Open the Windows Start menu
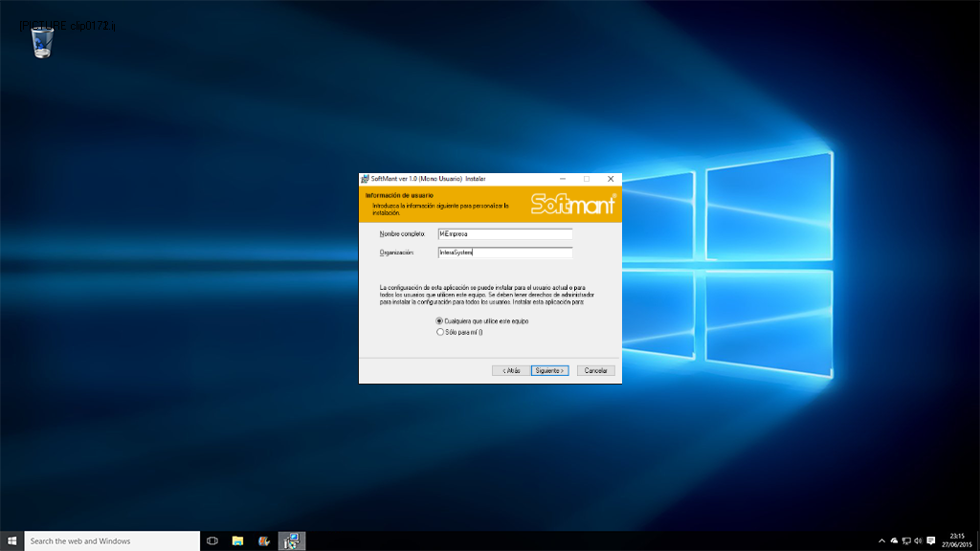This screenshot has height=551, width=980. tap(11, 540)
